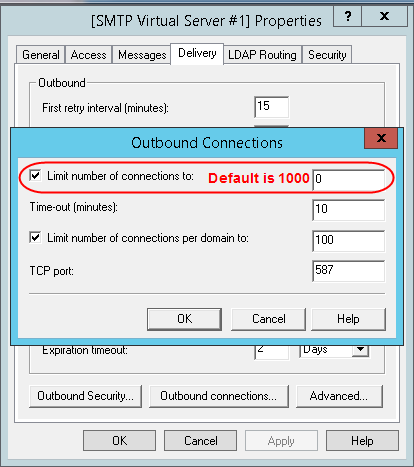The image size is (414, 467).
Task: Click Help in Outbound Connections dialog
Action: (348, 319)
